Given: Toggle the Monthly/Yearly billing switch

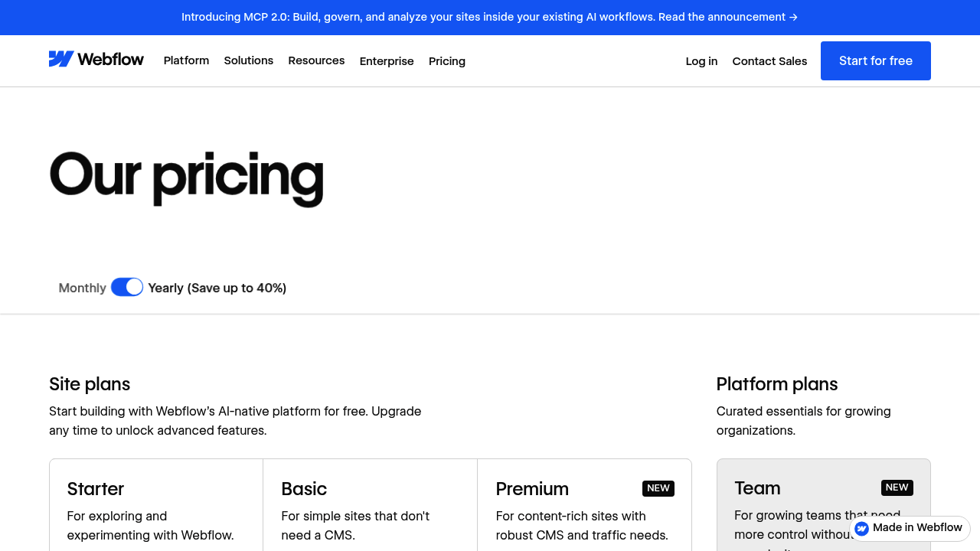Looking at the screenshot, I should pyautogui.click(x=127, y=287).
